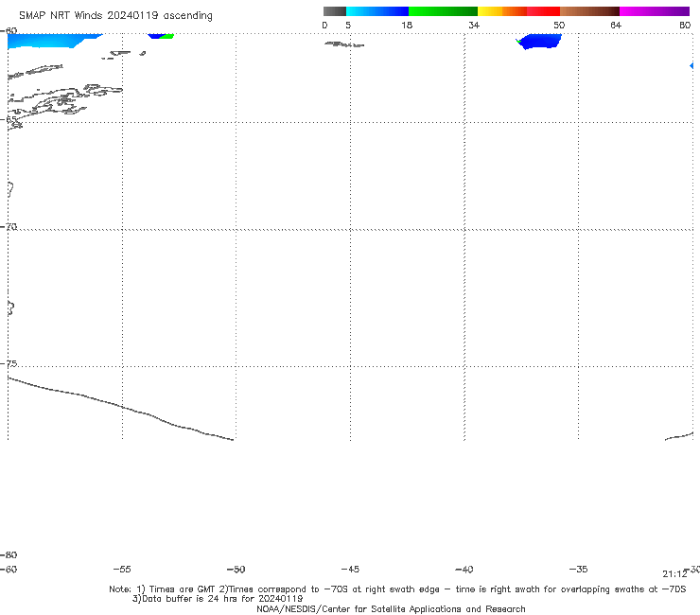Click the ice shelf coastline below -75
Viewport: 700px width, 615px height.
pos(120,408)
